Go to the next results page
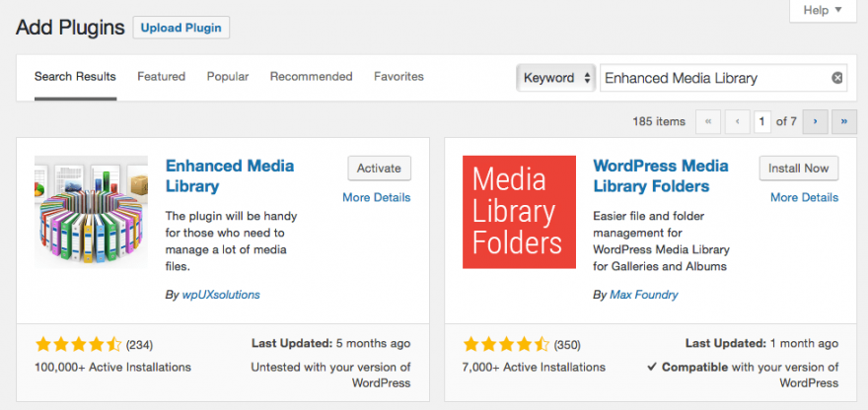 click(x=815, y=122)
